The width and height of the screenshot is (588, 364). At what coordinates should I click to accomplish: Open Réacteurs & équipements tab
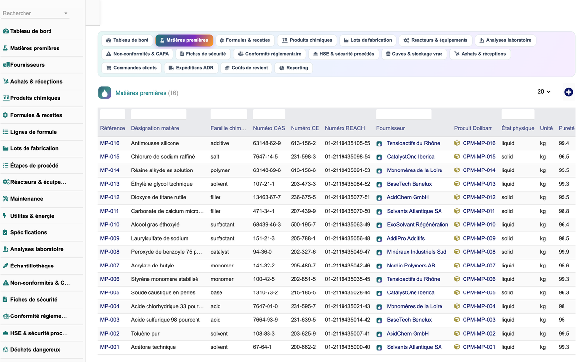point(436,40)
